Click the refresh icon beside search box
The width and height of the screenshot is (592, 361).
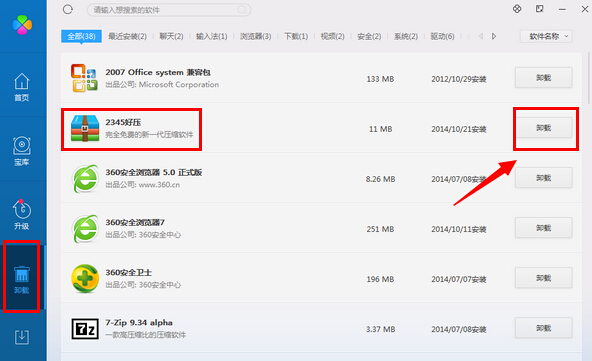[68, 9]
